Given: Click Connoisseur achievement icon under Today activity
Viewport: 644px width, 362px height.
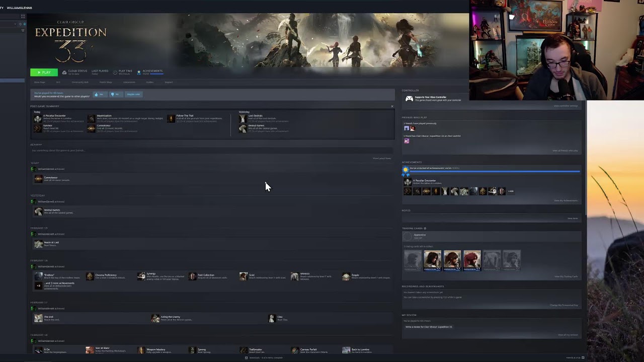Looking at the screenshot, I should tap(38, 179).
